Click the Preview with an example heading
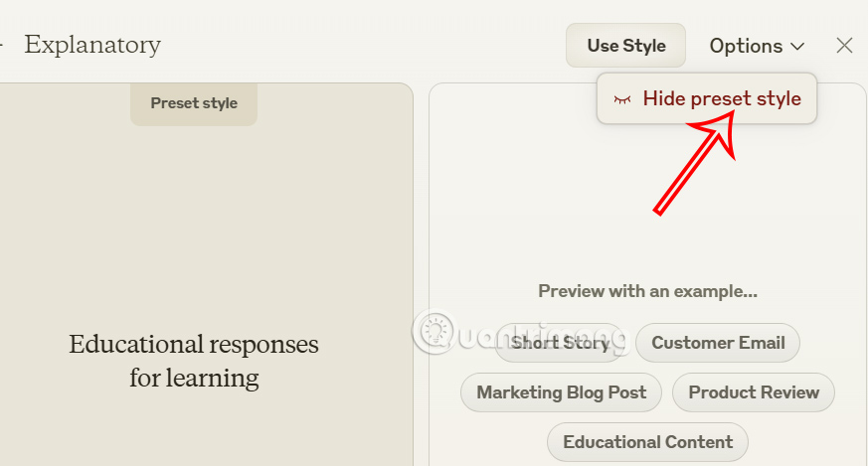 click(647, 292)
